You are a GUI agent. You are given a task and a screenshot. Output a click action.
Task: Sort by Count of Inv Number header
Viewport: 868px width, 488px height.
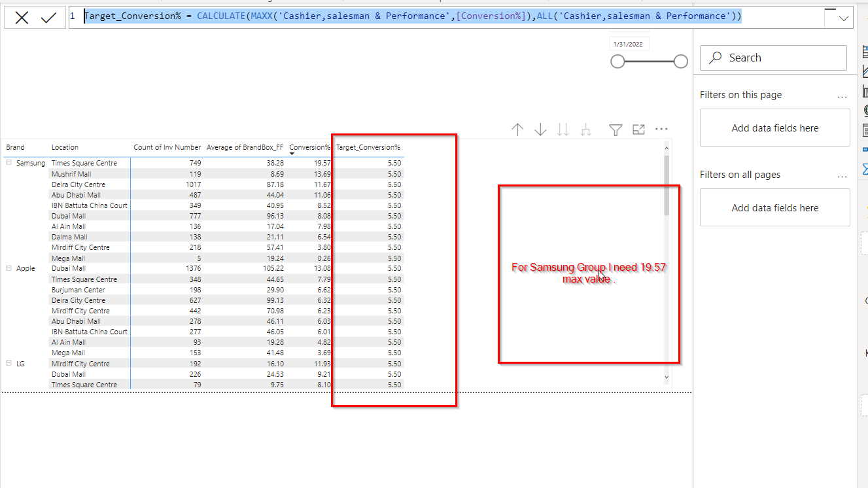pos(167,147)
